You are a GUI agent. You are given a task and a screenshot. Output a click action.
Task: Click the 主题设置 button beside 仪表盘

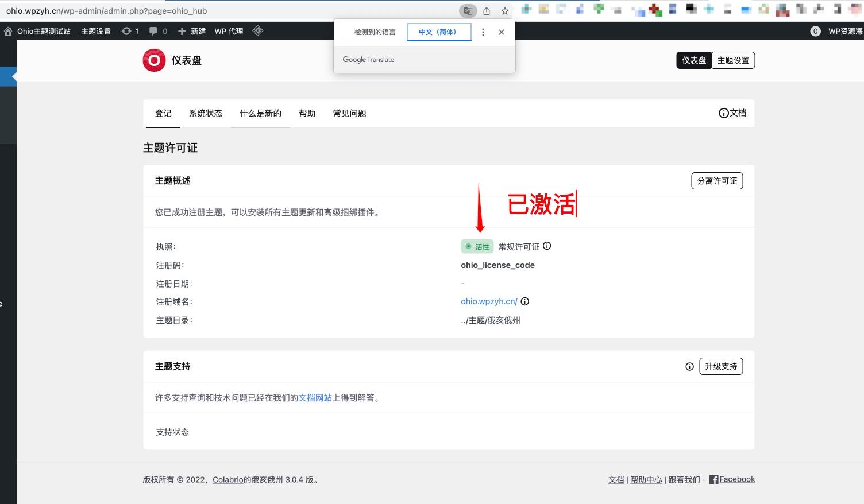[x=733, y=60]
